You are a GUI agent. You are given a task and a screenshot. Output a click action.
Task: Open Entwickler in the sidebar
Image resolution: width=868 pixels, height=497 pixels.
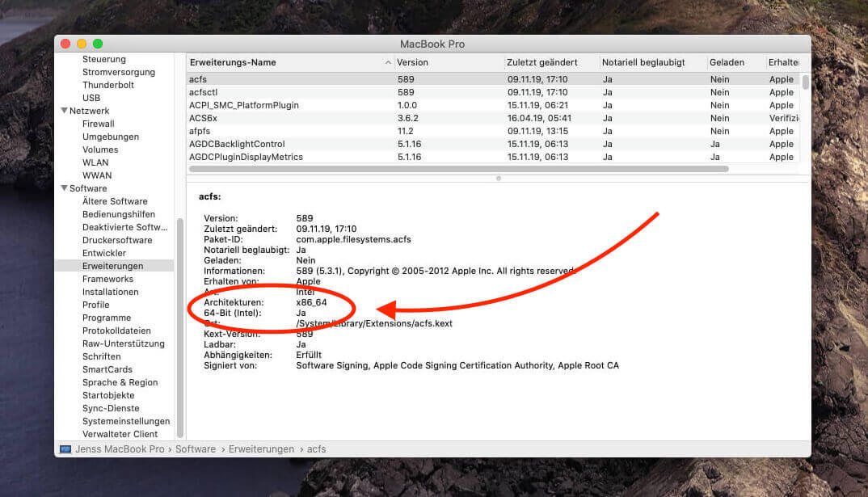click(x=104, y=253)
